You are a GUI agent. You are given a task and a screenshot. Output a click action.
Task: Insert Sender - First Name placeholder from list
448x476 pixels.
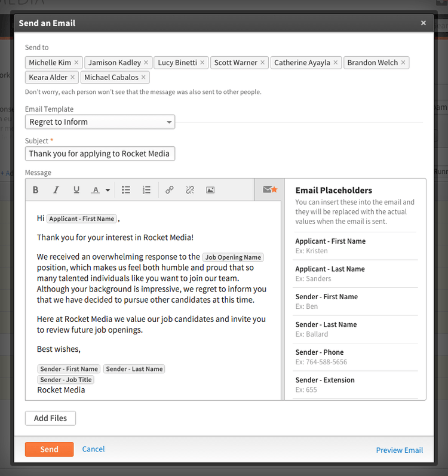(x=355, y=302)
